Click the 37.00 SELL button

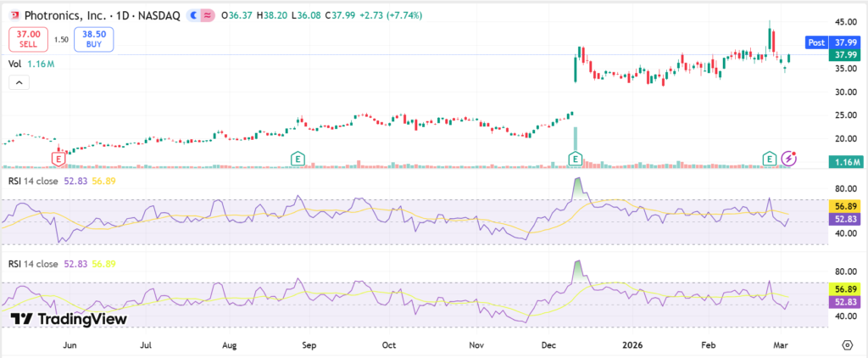coord(28,39)
